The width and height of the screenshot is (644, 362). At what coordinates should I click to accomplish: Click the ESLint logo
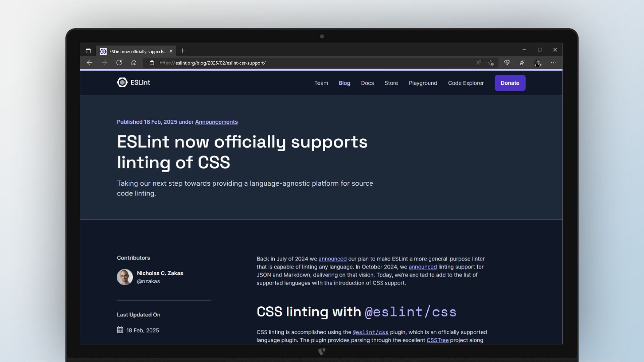pos(133,82)
